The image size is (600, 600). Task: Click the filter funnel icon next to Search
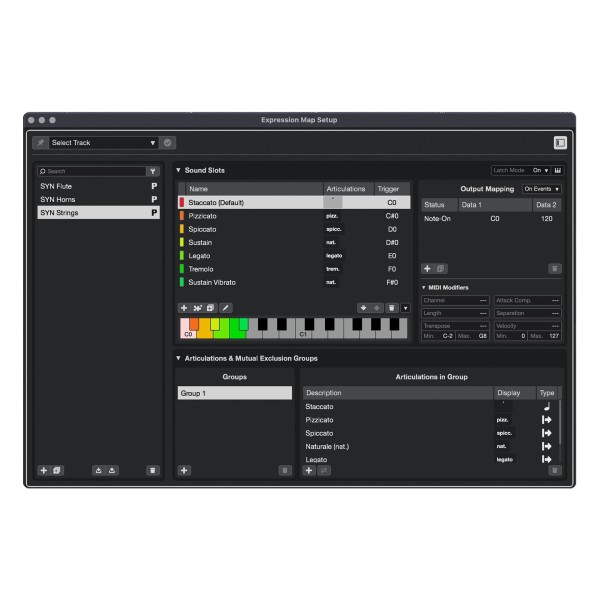point(153,171)
